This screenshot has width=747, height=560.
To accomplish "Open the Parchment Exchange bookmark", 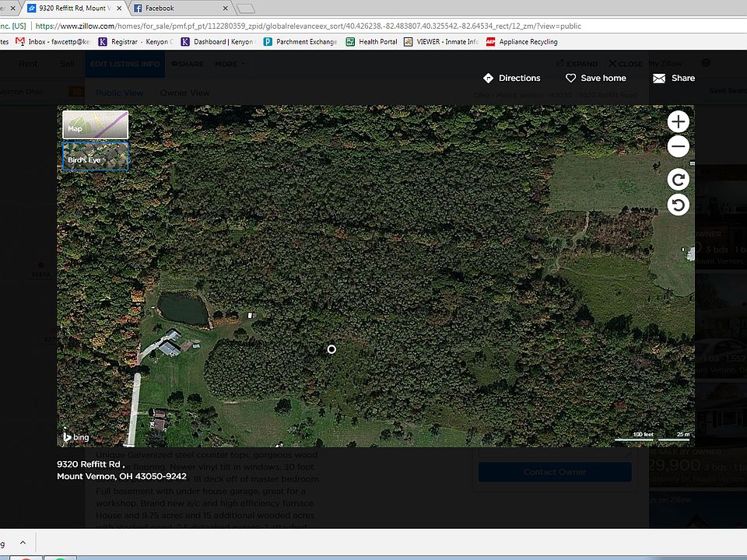I will pyautogui.click(x=300, y=42).
